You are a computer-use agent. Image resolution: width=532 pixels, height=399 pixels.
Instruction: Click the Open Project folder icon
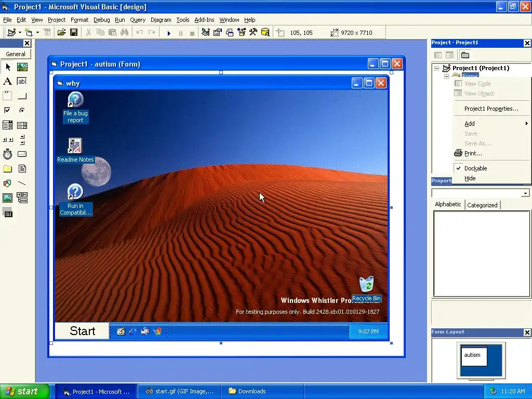point(61,33)
